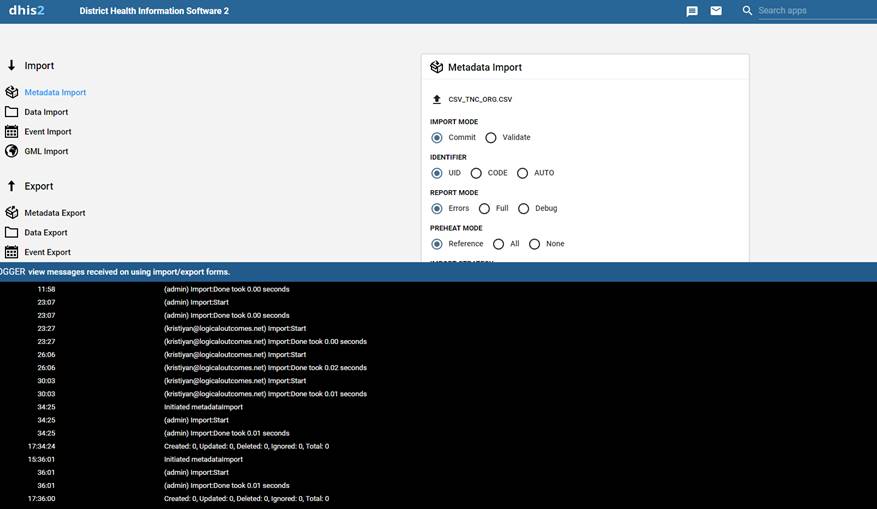This screenshot has width=877, height=509.
Task: Open Data Export in sidebar
Action: pos(46,232)
